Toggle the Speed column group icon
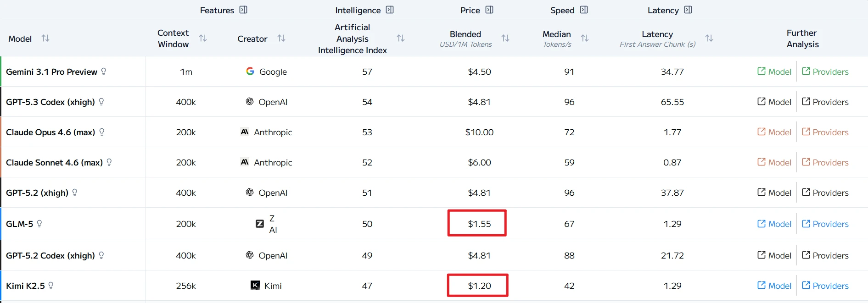The image size is (868, 303). pos(584,10)
